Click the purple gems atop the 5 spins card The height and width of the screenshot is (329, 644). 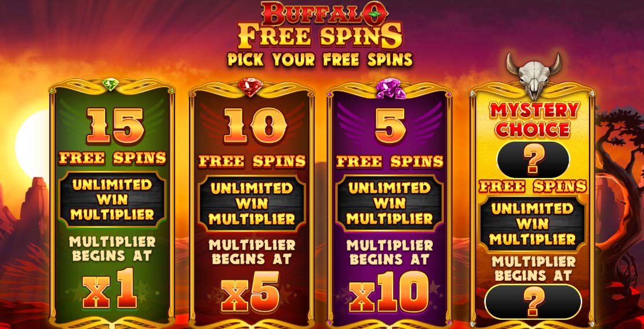tap(388, 89)
